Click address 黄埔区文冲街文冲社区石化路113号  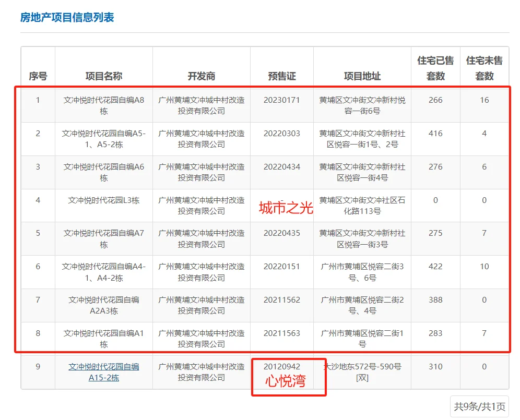click(362, 206)
